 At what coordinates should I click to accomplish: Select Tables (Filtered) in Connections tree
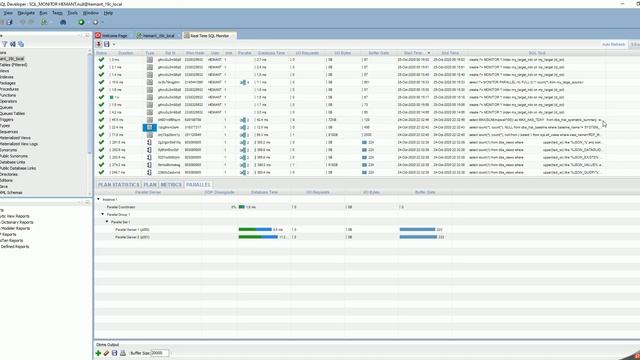pos(13,65)
